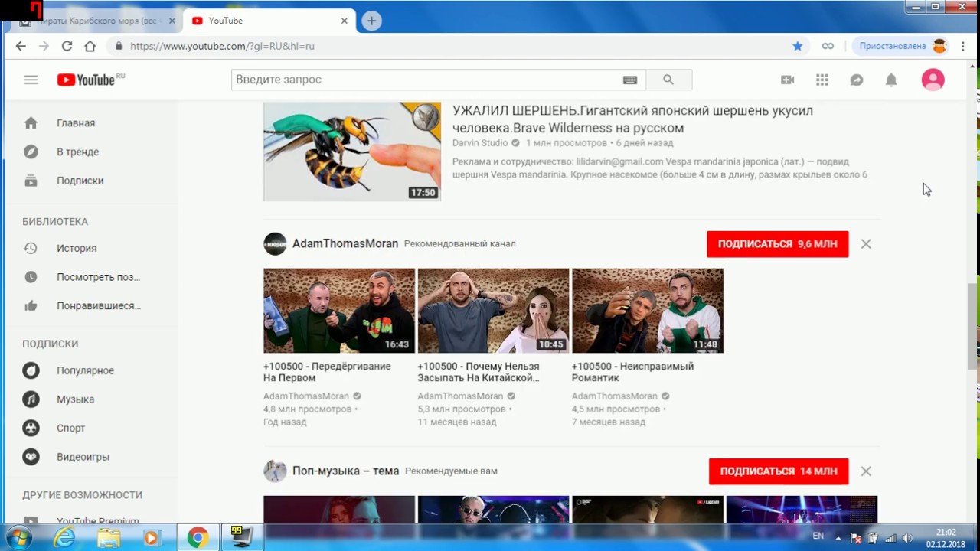
Task: Play the 11:48 +100500 thumbnail
Action: 647,310
